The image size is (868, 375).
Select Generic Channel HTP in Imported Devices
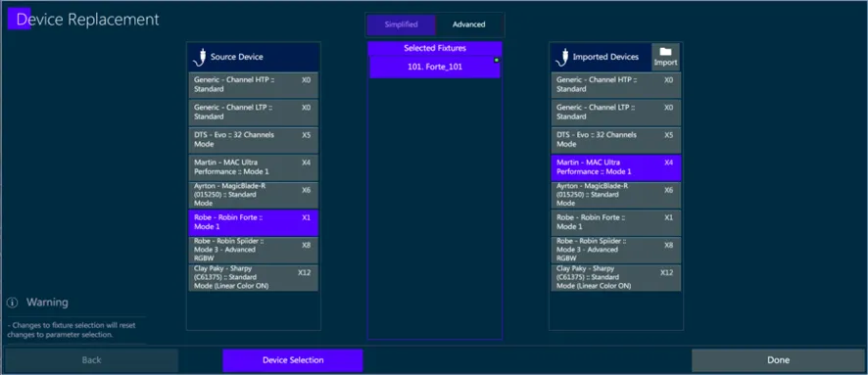click(x=616, y=84)
